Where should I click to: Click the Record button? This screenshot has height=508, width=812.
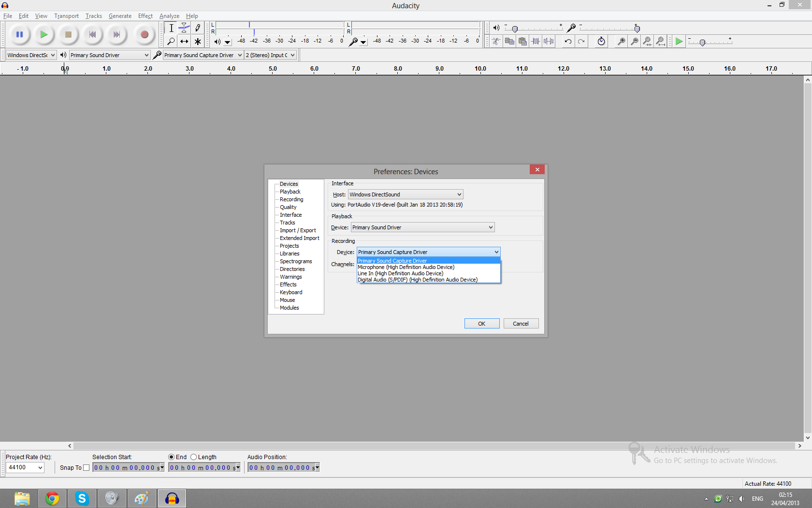click(144, 34)
